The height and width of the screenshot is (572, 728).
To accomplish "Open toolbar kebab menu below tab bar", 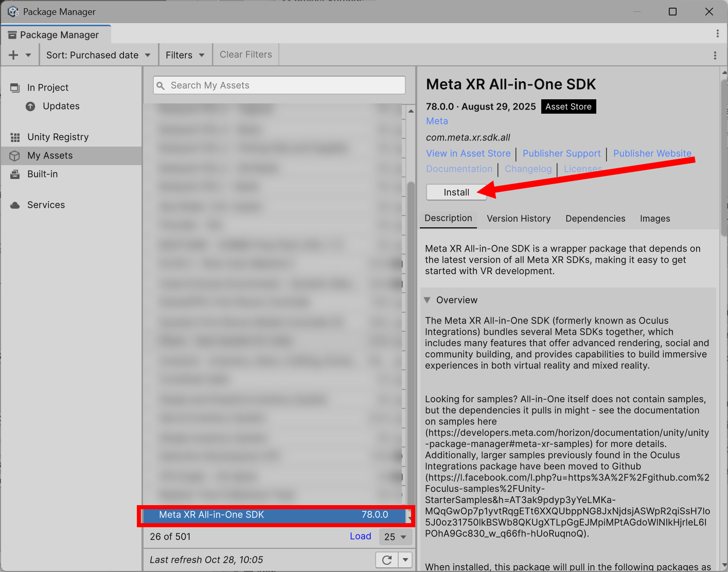I will click(x=715, y=55).
